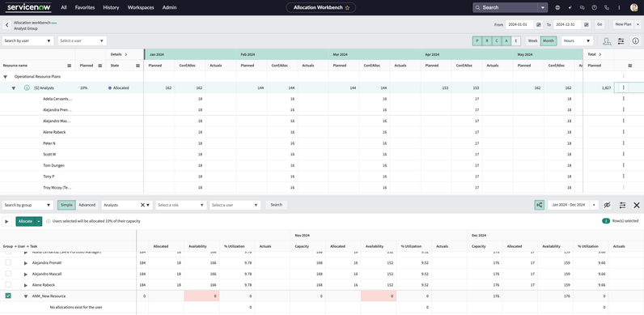The width and height of the screenshot is (644, 315).
Task: Open the Workspaces menu
Action: [x=141, y=7]
